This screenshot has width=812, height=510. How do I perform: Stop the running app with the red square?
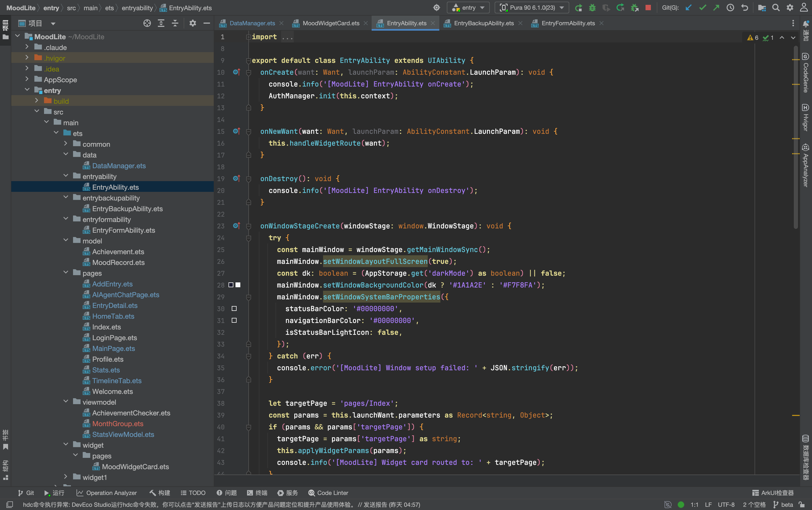[648, 8]
